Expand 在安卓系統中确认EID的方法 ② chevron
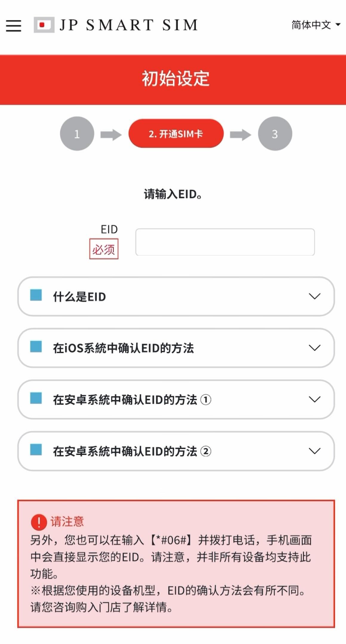 pyautogui.click(x=315, y=451)
